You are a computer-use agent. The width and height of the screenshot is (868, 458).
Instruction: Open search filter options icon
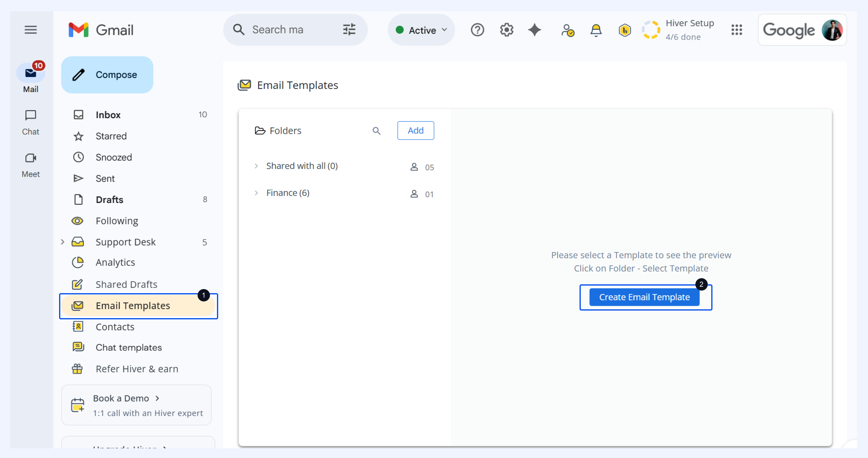[349, 30]
